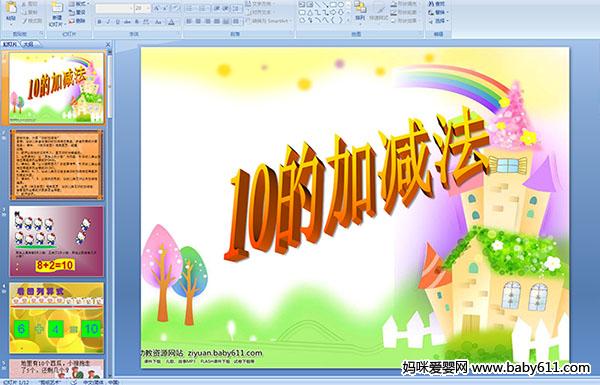The height and width of the screenshot is (385, 600).
Task: Select the partially visible fifth slide thumbnail
Action: click(57, 369)
